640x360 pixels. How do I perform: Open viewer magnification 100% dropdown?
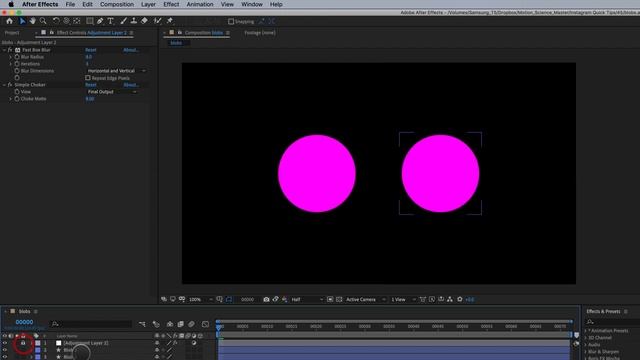click(200, 299)
